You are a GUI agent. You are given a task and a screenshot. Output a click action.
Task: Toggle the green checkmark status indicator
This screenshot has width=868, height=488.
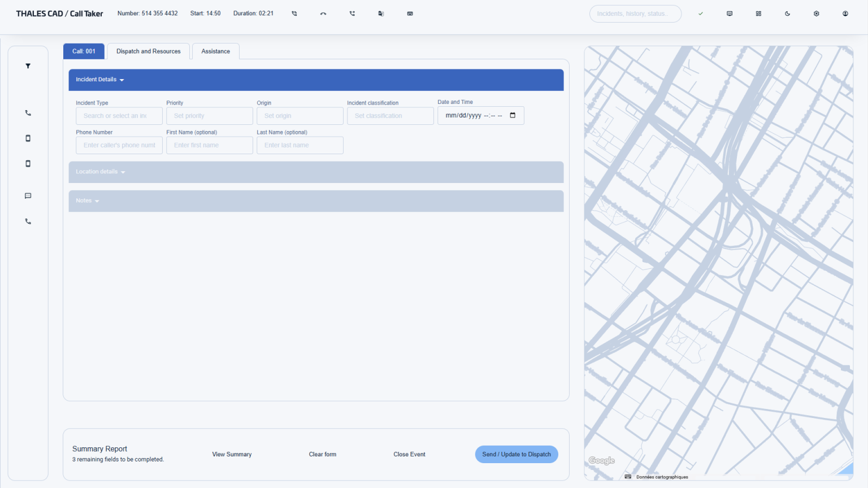pos(700,14)
